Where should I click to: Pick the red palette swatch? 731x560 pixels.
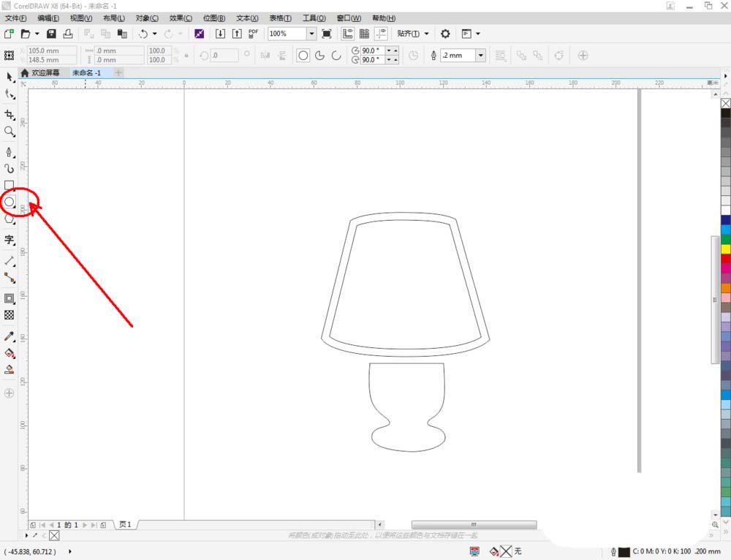[725, 259]
